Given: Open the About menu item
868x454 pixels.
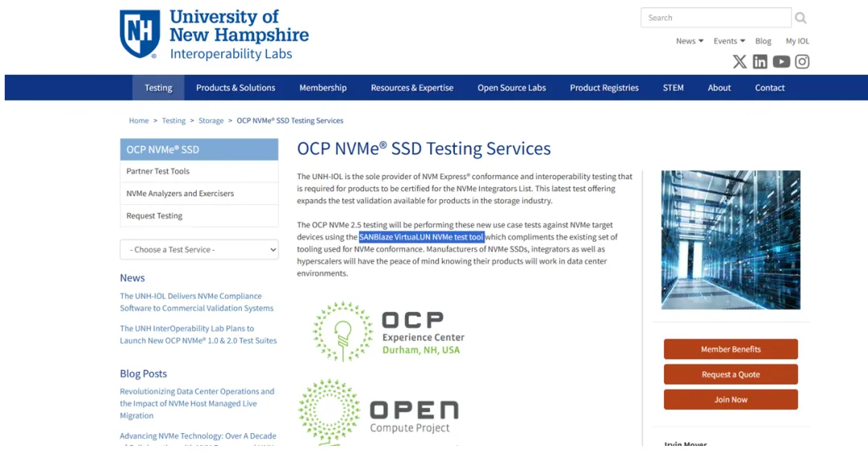Looking at the screenshot, I should coord(719,88).
